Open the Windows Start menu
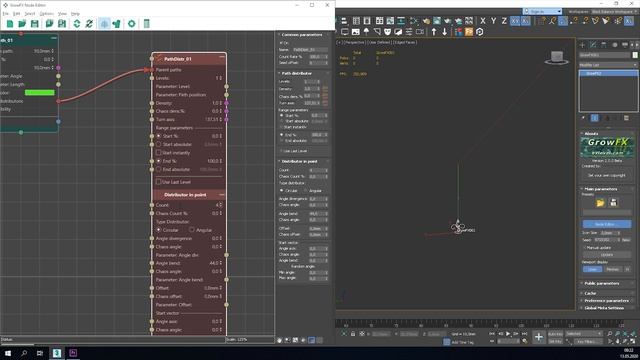 click(7, 353)
